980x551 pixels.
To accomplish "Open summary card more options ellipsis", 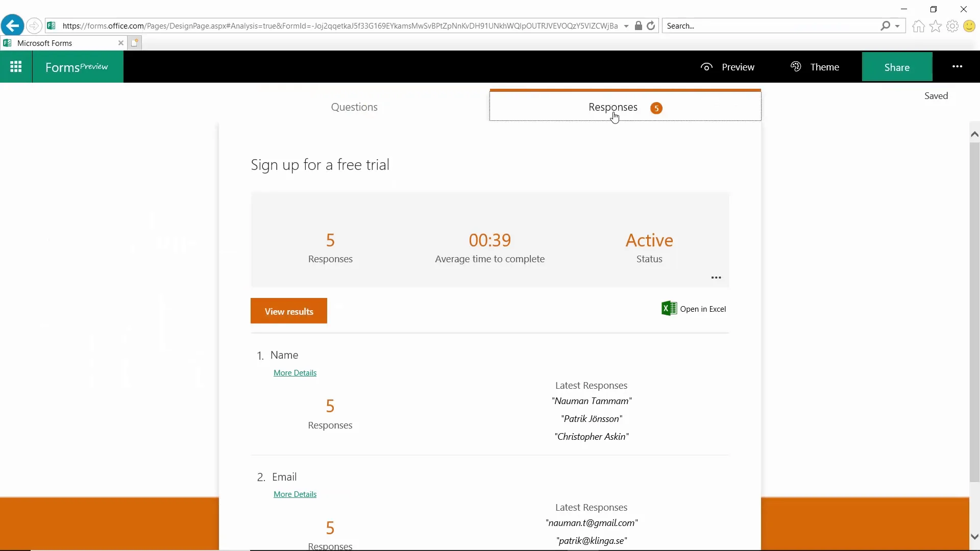I will 716,278.
